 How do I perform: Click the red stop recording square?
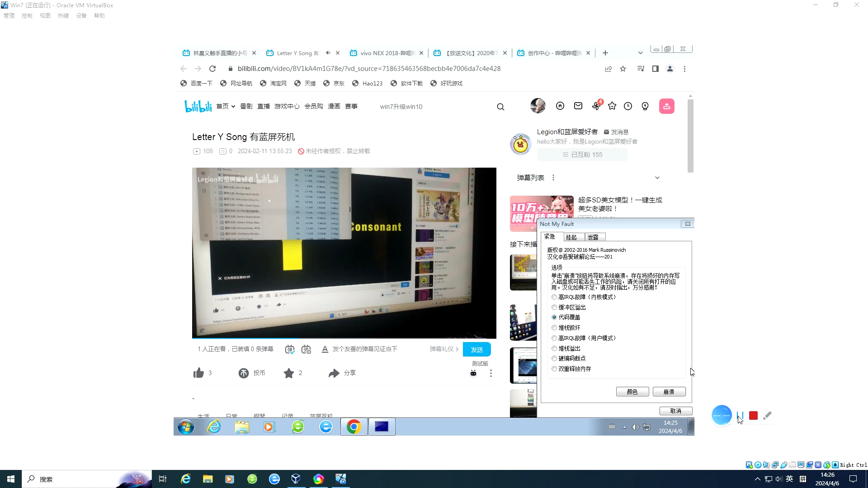pyautogui.click(x=753, y=416)
